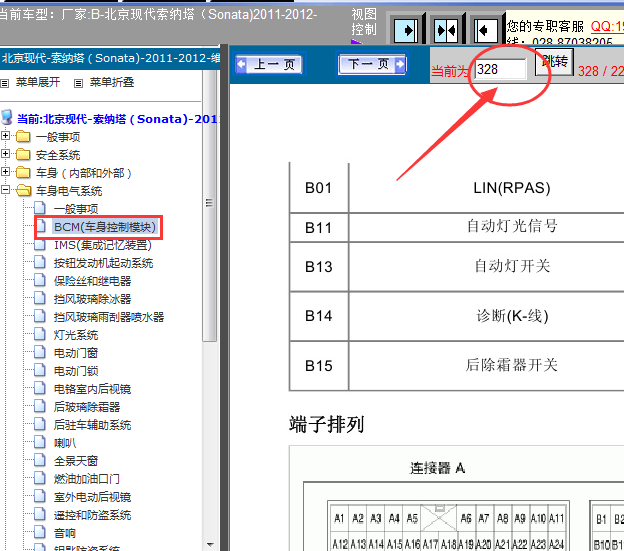Open the 按钮发动机起动系统 tree item
This screenshot has height=551, width=624.
coord(103,263)
